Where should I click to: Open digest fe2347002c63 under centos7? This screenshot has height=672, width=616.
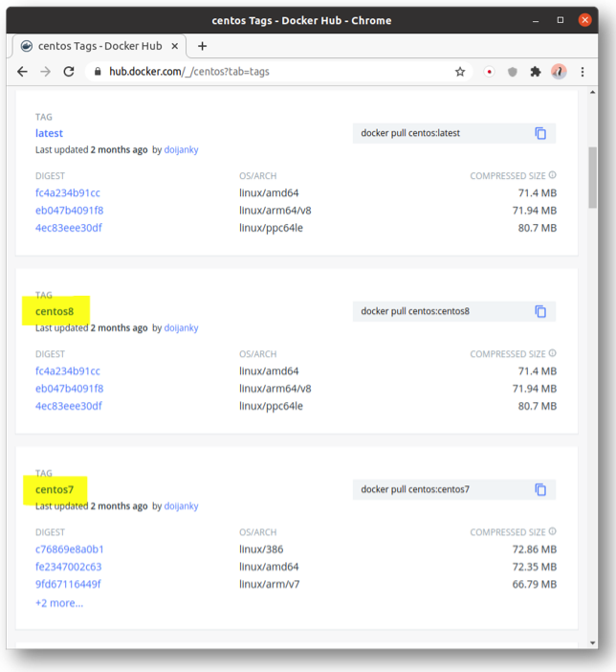69,567
